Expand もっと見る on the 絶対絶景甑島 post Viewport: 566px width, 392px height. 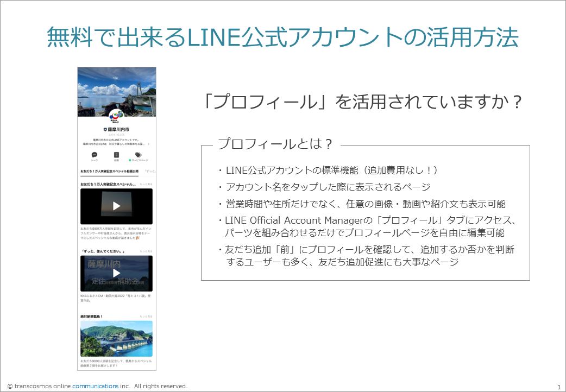tap(146, 316)
